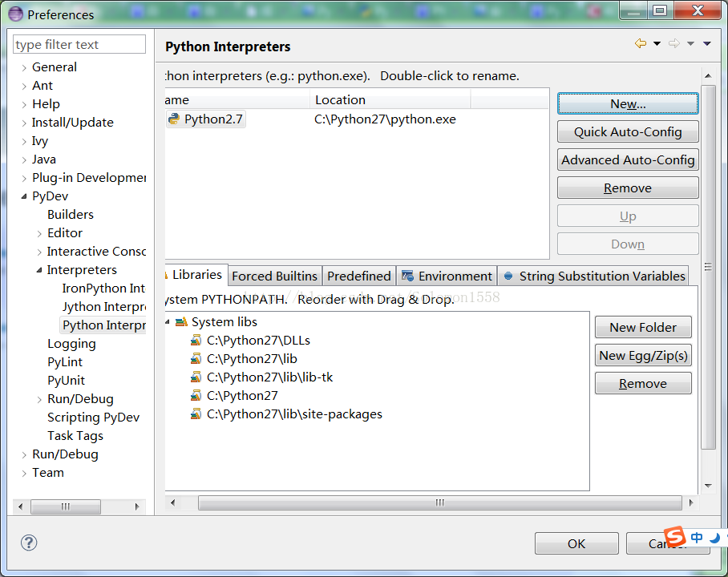Expand the Install/Update tree node
Viewport: 728px width, 577px height.
pyautogui.click(x=24, y=123)
